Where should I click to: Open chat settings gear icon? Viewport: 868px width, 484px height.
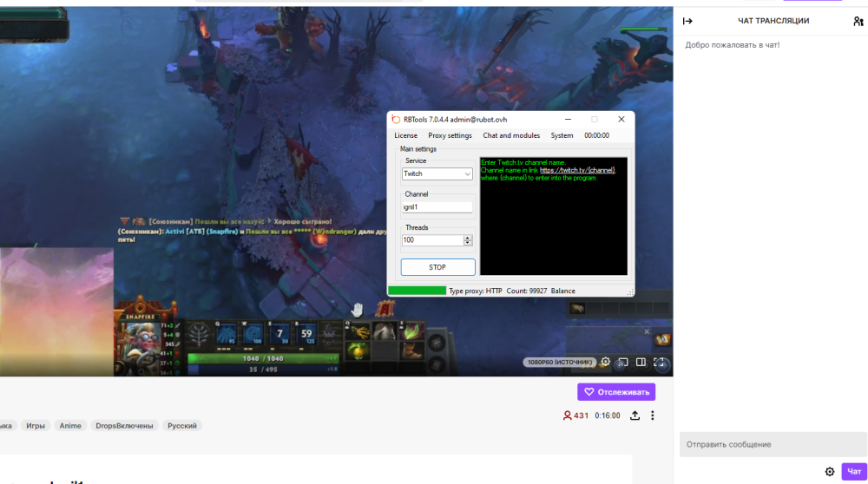click(830, 472)
